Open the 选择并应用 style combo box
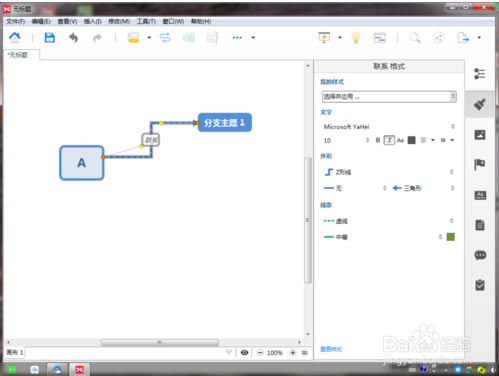The image size is (499, 376). pyautogui.click(x=389, y=97)
